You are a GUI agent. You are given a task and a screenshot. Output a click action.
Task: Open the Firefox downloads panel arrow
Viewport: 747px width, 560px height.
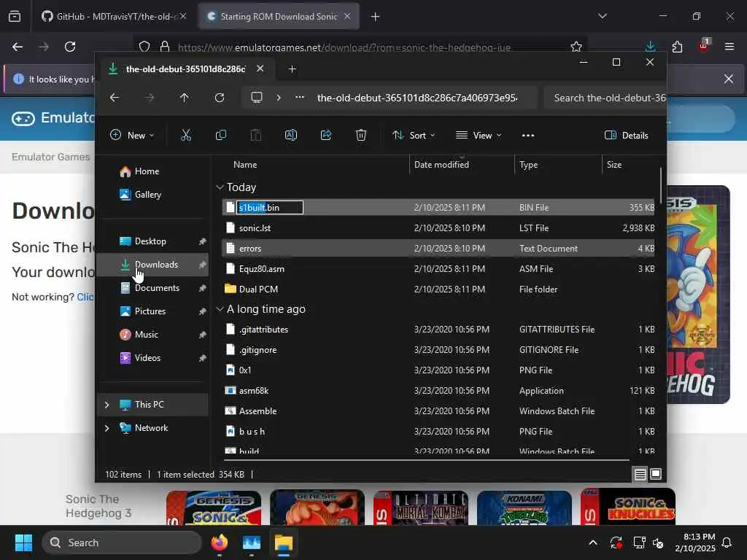tap(650, 47)
